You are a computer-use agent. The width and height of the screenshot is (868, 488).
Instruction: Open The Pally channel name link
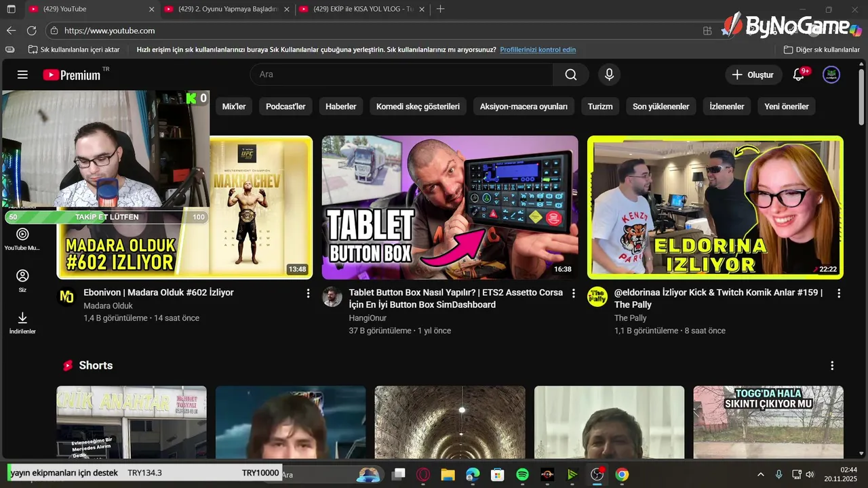(x=630, y=318)
